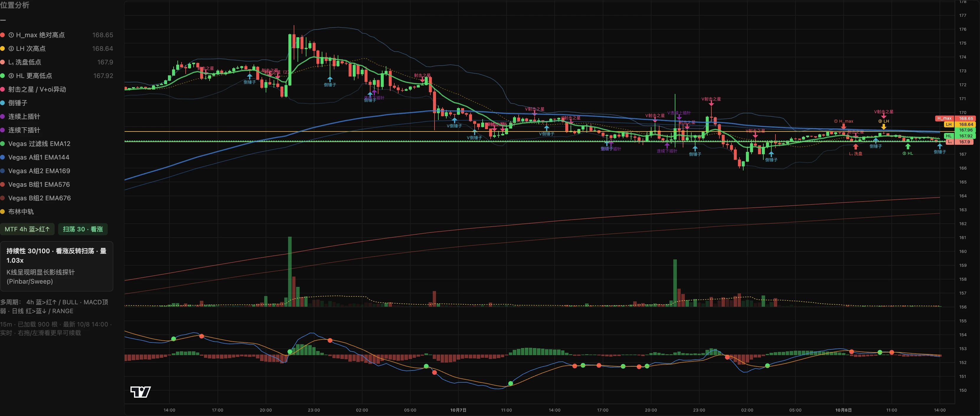The width and height of the screenshot is (980, 416).
Task: Click the Vegas A组2 EMA169 color dot
Action: [x=2, y=171]
